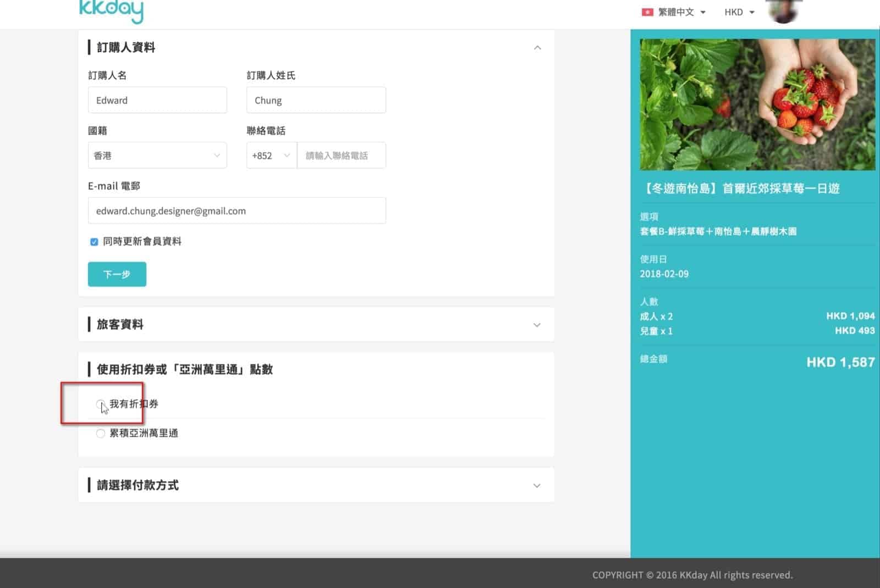
Task: Select the 我有折扣券 radio option
Action: [100, 404]
